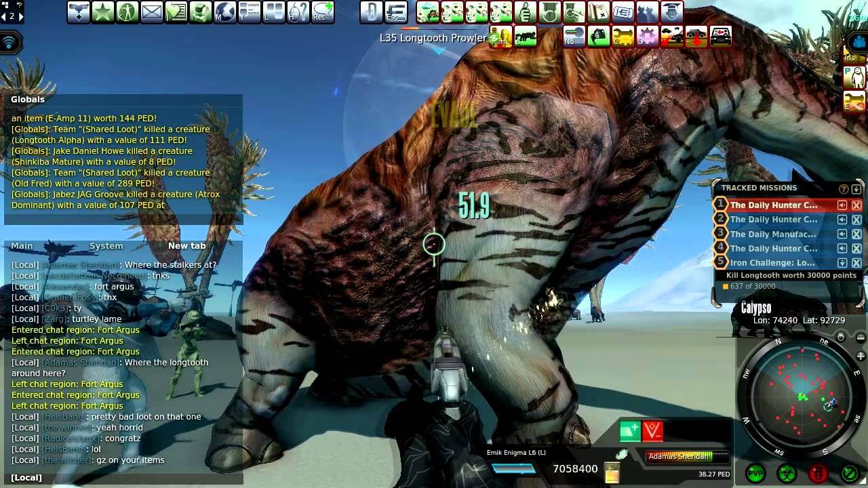This screenshot has width=868, height=488.
Task: Switch to the New tab chat tab
Action: (186, 246)
